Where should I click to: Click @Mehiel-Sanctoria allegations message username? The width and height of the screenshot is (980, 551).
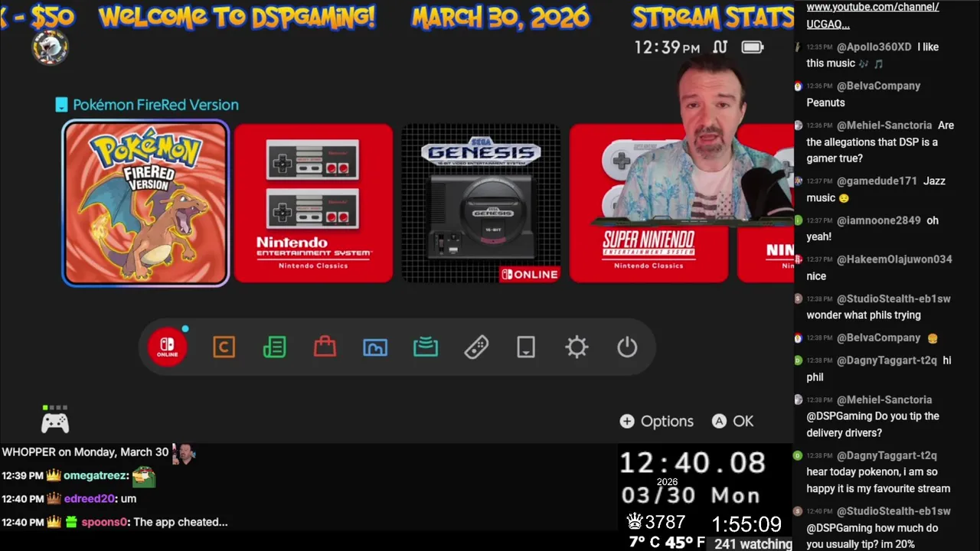(x=884, y=125)
